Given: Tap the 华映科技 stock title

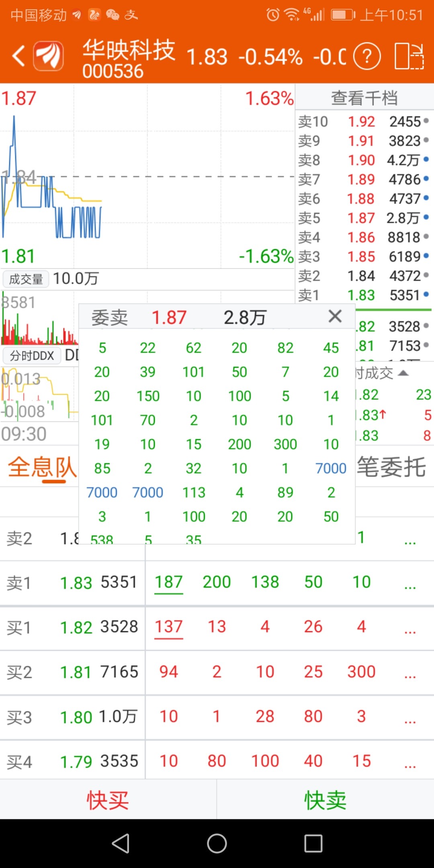Looking at the screenshot, I should (129, 50).
